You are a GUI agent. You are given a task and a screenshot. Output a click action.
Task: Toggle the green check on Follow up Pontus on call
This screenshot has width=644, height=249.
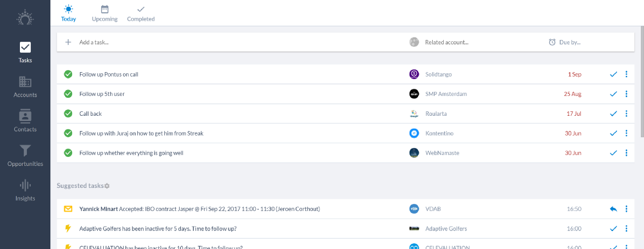[x=68, y=74]
